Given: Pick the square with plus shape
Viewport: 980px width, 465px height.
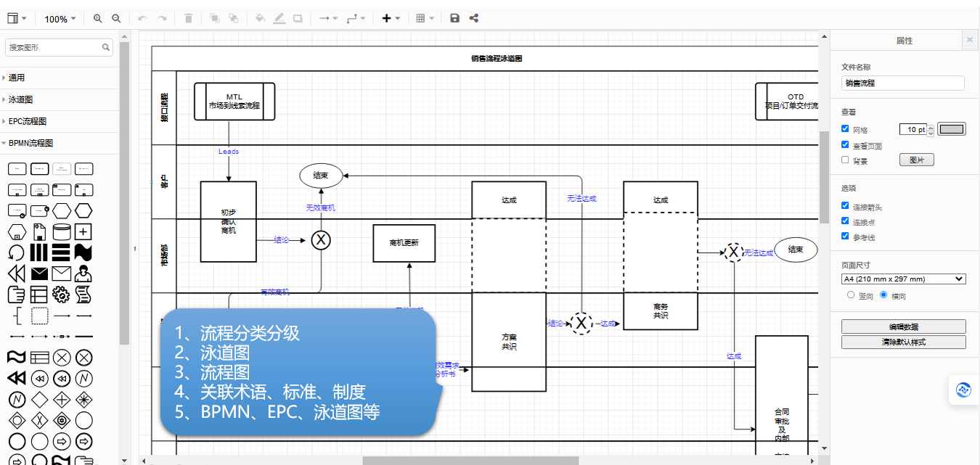Looking at the screenshot, I should [x=84, y=232].
